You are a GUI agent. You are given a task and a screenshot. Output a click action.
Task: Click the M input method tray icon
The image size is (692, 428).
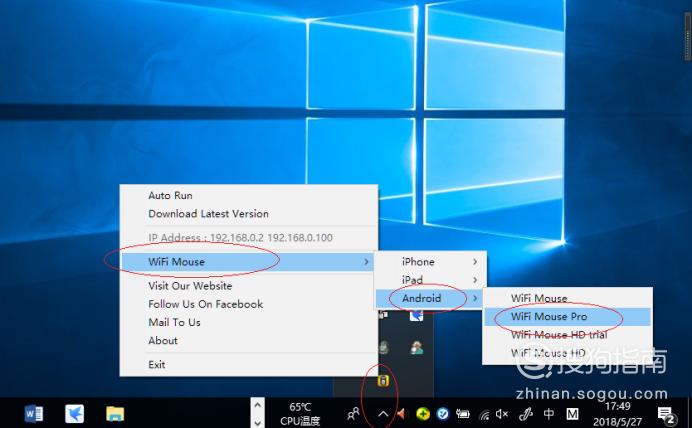[572, 414]
